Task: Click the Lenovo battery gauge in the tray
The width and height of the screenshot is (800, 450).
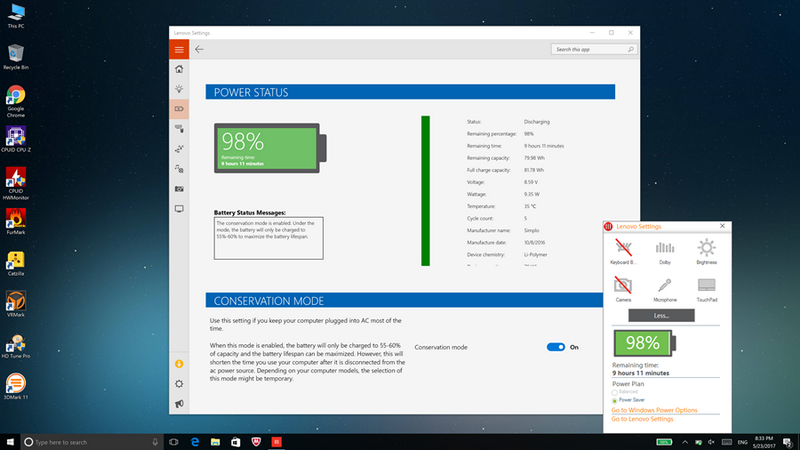Action: (x=664, y=442)
